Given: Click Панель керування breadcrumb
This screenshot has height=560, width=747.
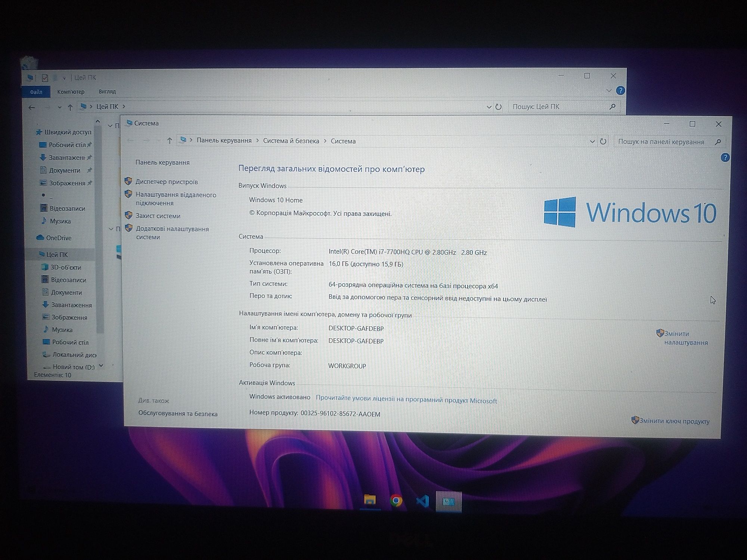Looking at the screenshot, I should [x=224, y=140].
